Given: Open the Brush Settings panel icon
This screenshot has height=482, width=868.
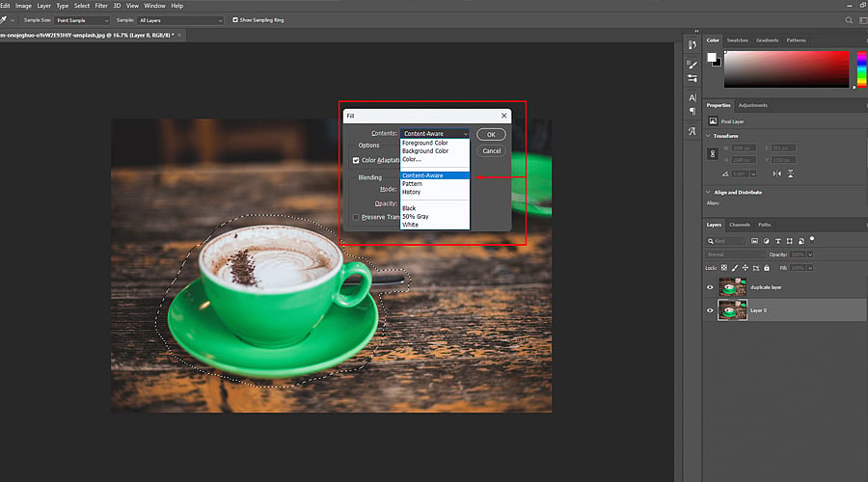Looking at the screenshot, I should point(692,65).
